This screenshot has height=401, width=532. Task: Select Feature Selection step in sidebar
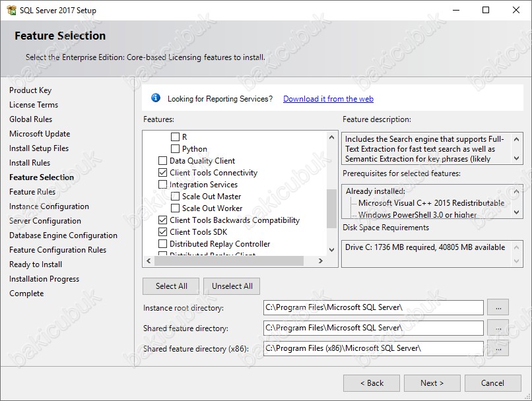(42, 177)
